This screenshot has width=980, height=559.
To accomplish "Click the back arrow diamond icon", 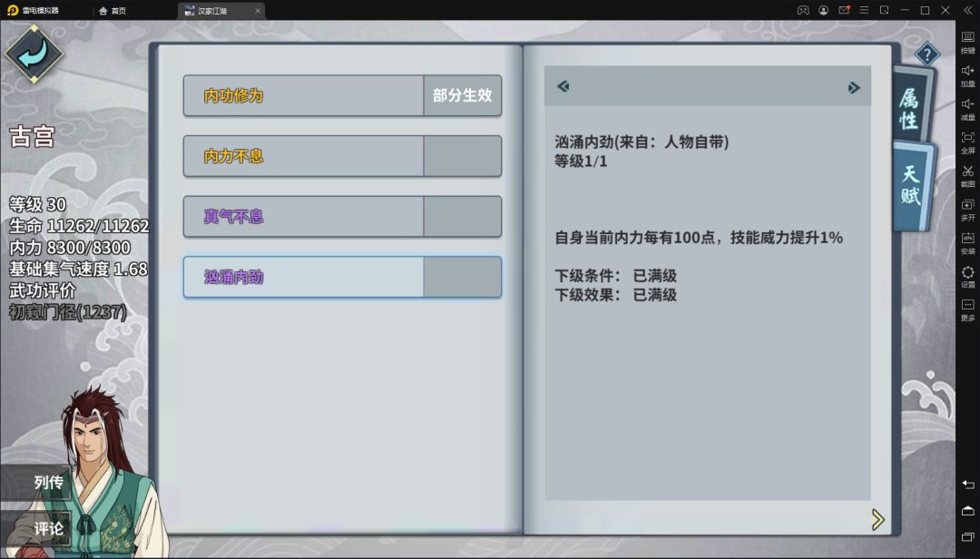I will coord(34,54).
